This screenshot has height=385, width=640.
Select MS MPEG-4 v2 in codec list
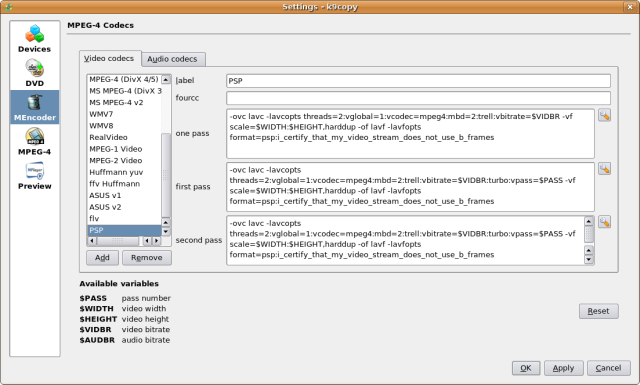coord(124,102)
